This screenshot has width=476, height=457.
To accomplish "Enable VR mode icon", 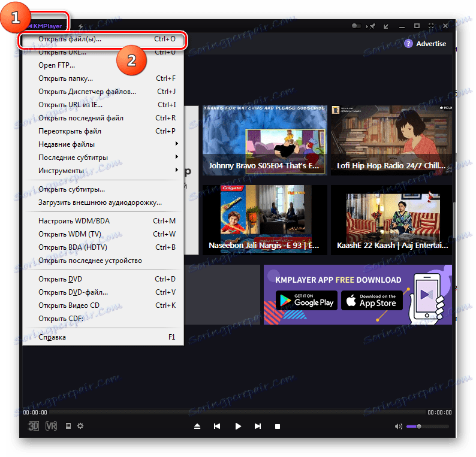I will [x=51, y=426].
